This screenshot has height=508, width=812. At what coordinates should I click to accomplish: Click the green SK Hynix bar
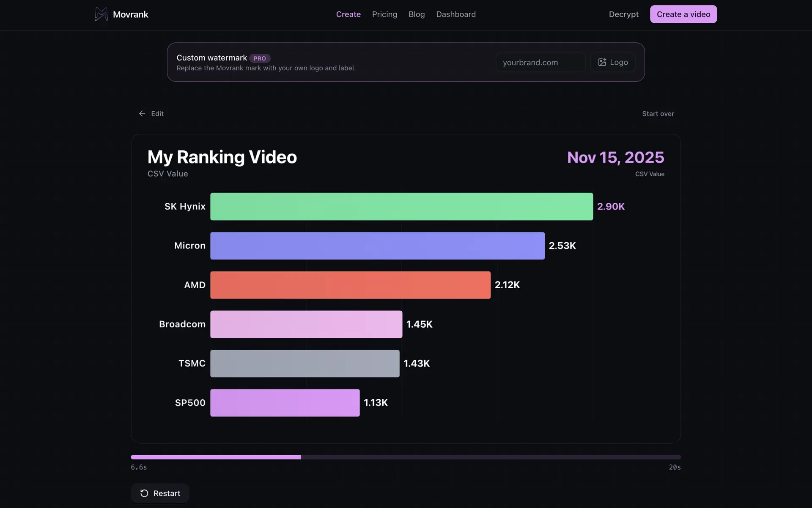pos(401,207)
